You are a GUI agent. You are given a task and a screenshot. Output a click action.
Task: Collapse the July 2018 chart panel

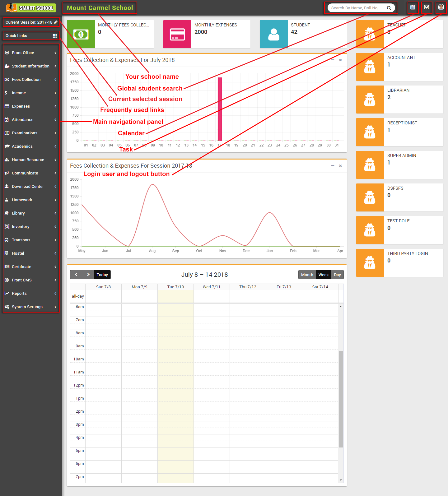[333, 60]
